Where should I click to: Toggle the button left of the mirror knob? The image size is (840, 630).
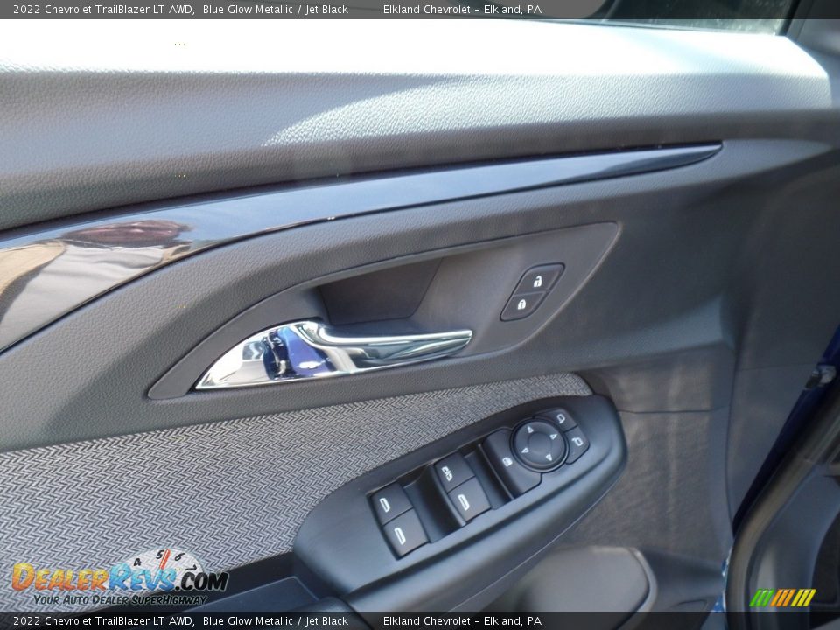506,460
